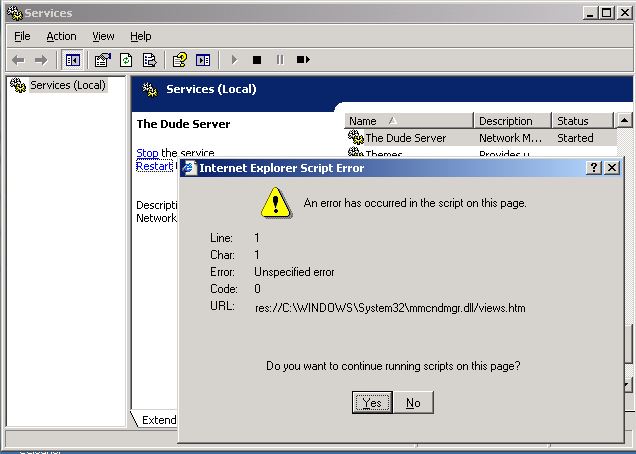Viewport: 636px width, 454px height.
Task: Click the Internet Explorer icon in dialog title
Action: tap(189, 168)
